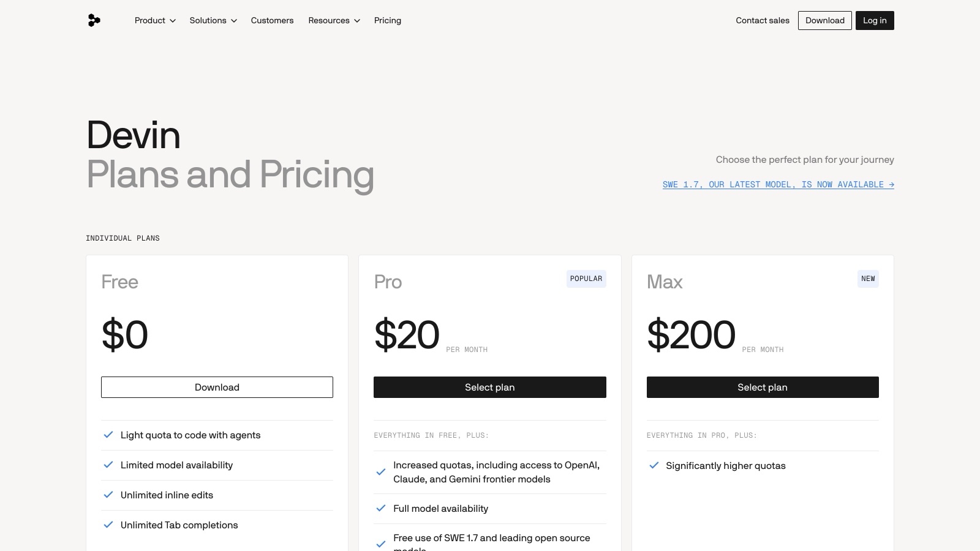The height and width of the screenshot is (551, 980).
Task: Click the checkmark beside Light quota to code
Action: [108, 435]
